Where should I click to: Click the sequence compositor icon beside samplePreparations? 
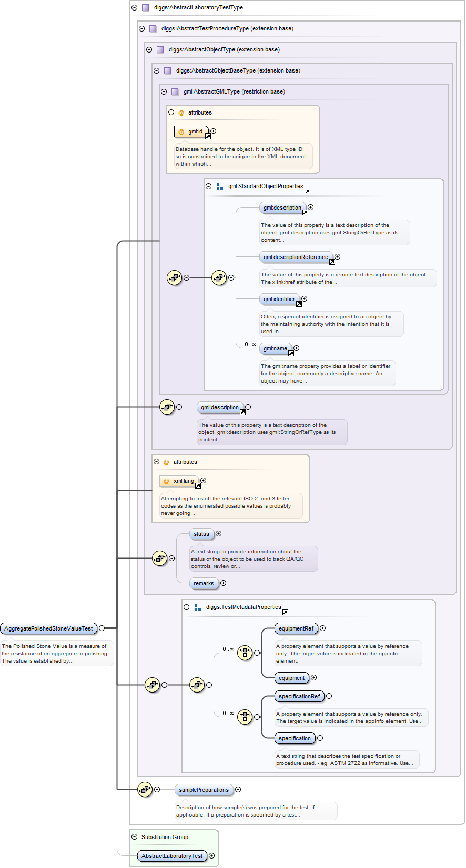(x=145, y=789)
